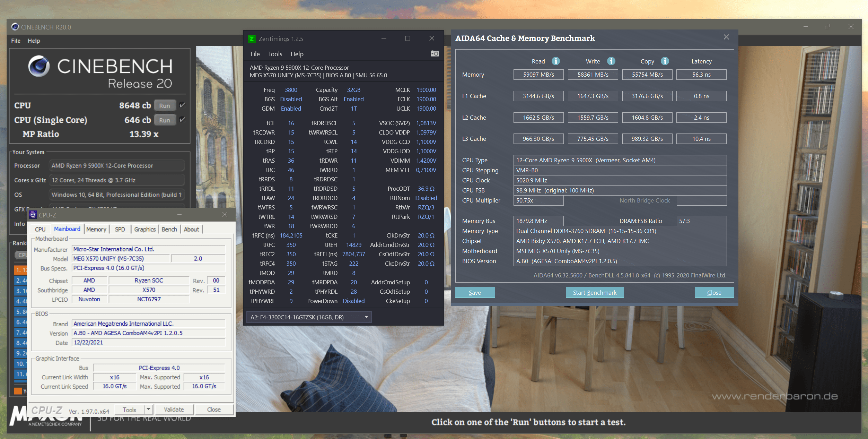Click the CPU Clock 5020.9 MHz field
The image size is (868, 439).
(x=620, y=180)
